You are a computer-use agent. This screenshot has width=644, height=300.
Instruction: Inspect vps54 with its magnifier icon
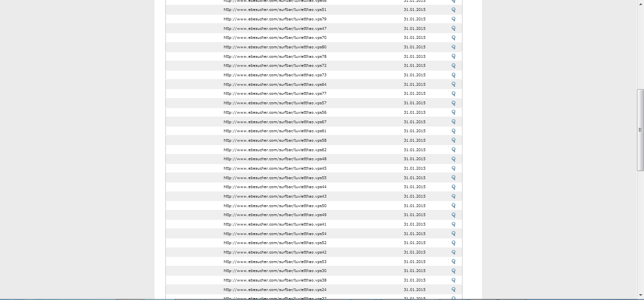point(454,234)
